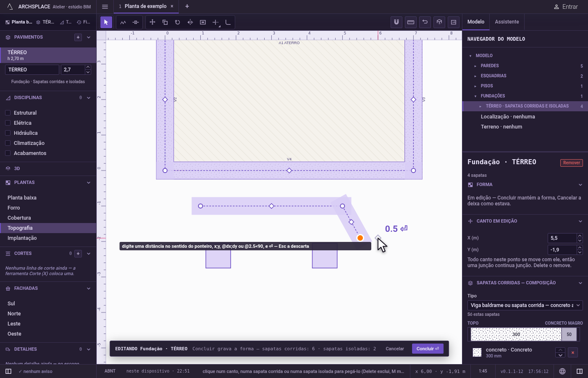Open the 3D cube view icon
The height and width of the screenshot is (378, 588).
439,22
